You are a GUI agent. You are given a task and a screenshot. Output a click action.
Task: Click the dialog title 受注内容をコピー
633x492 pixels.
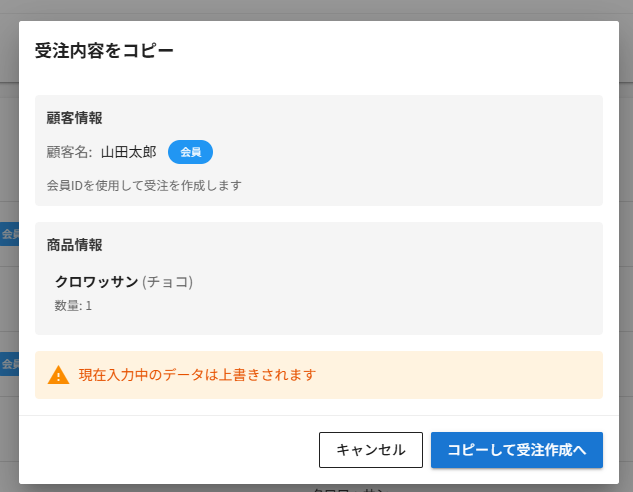click(104, 51)
